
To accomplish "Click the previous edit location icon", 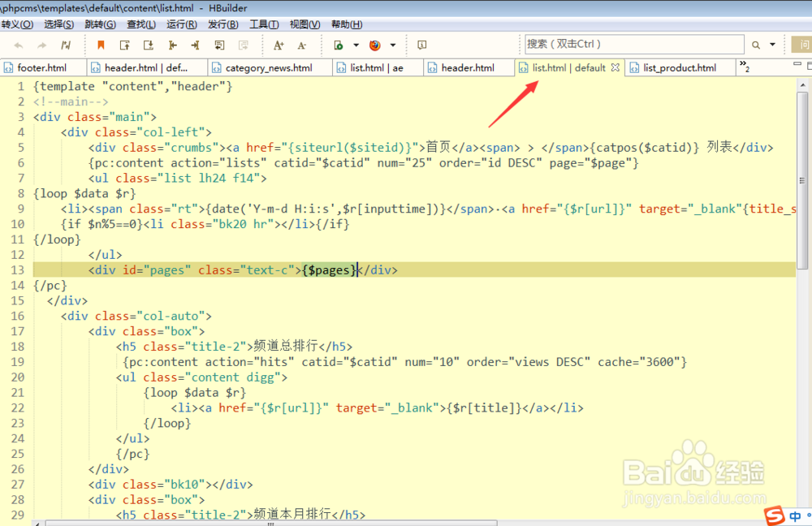I will 172,45.
